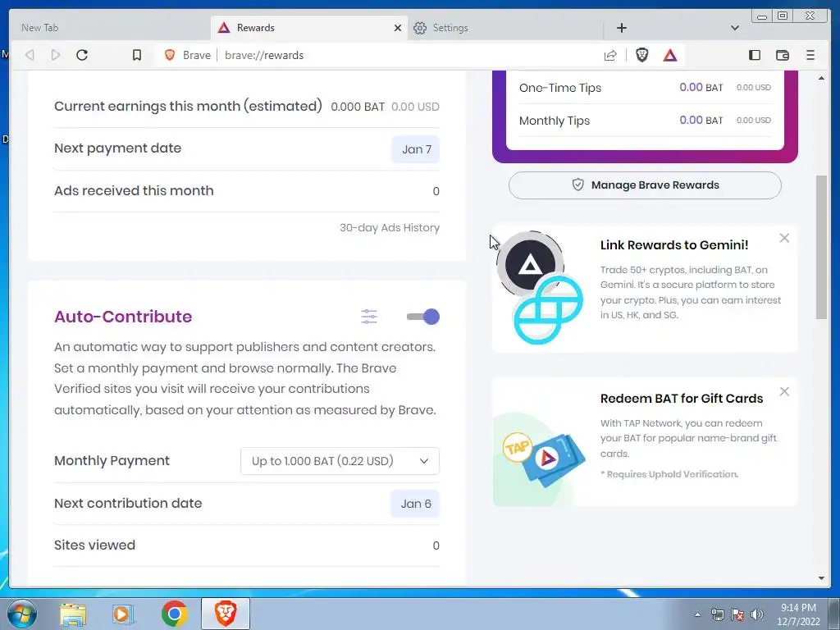Click Manage Brave Rewards button

[x=645, y=185]
